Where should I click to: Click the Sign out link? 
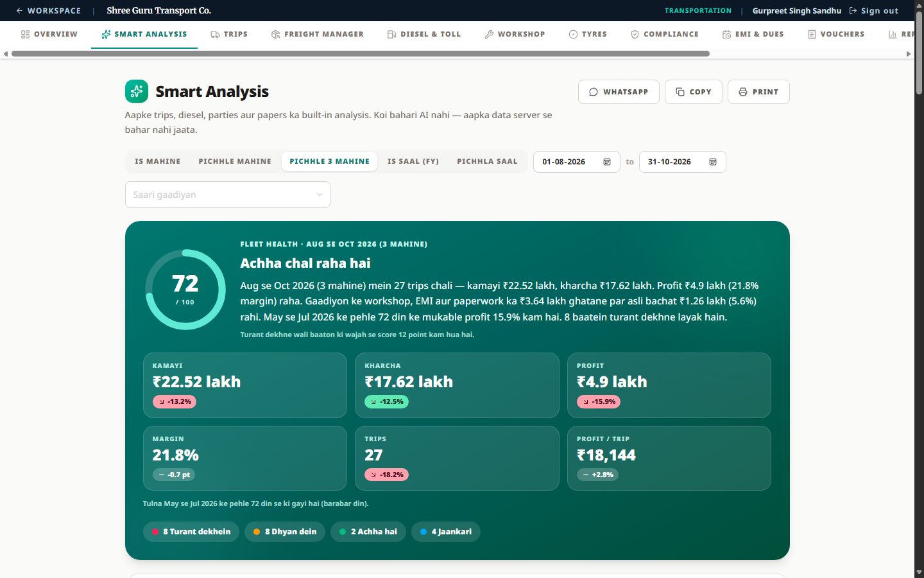(x=874, y=11)
